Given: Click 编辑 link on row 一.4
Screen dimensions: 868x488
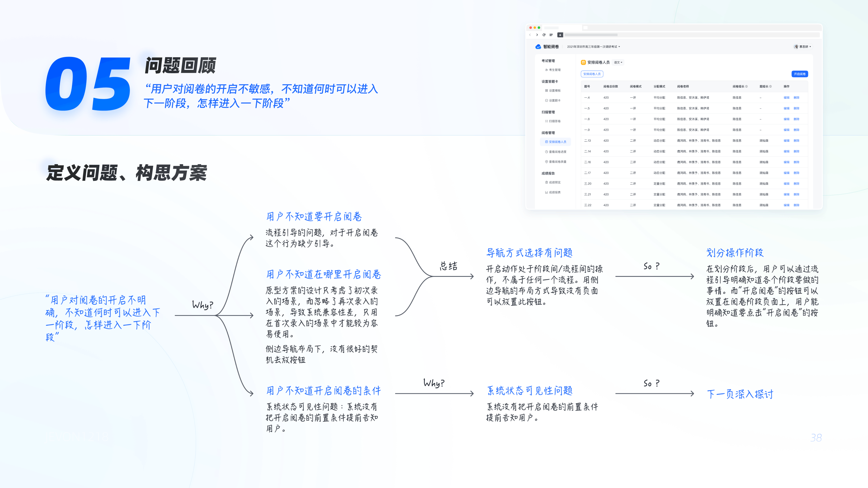Looking at the screenshot, I should point(786,98).
